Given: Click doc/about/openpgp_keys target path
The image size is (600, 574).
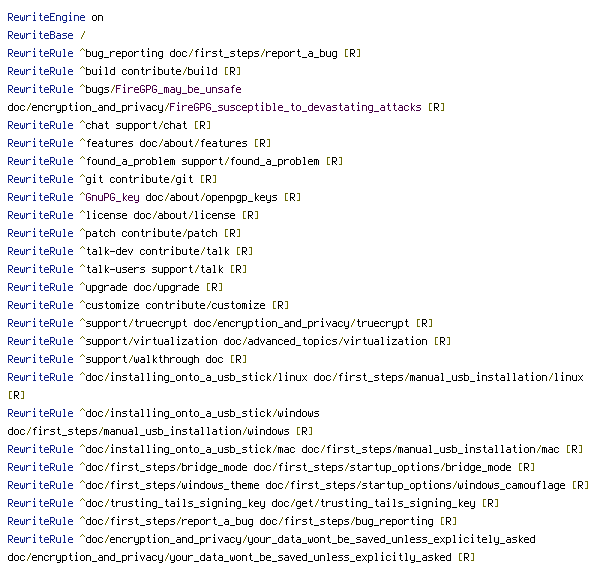Looking at the screenshot, I should click(x=212, y=197).
